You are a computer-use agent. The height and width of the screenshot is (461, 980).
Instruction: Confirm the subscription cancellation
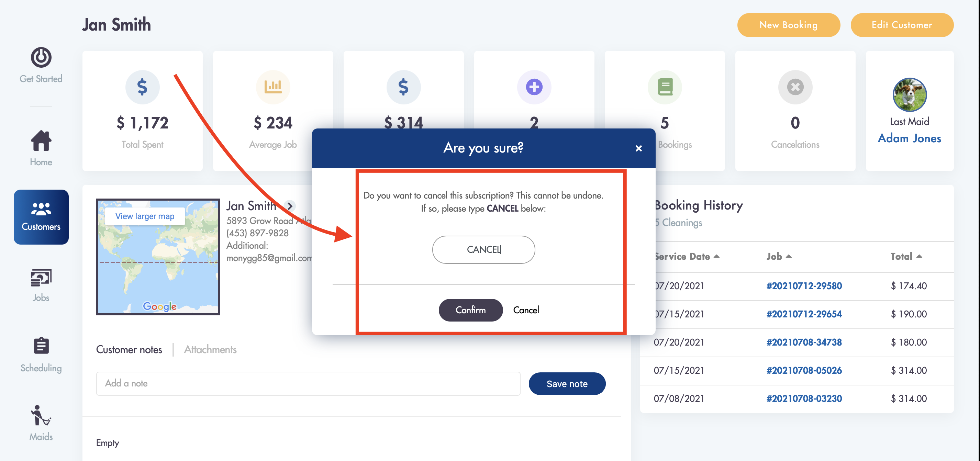[x=471, y=310]
